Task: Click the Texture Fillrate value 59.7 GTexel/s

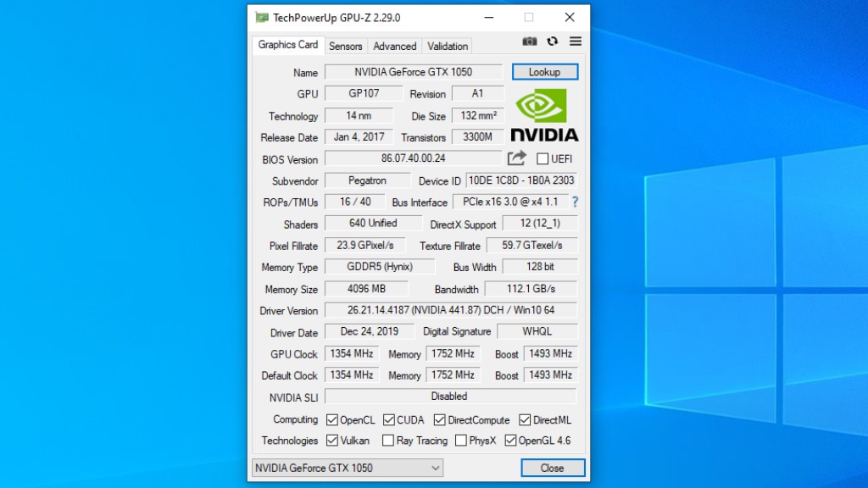Action: point(532,245)
